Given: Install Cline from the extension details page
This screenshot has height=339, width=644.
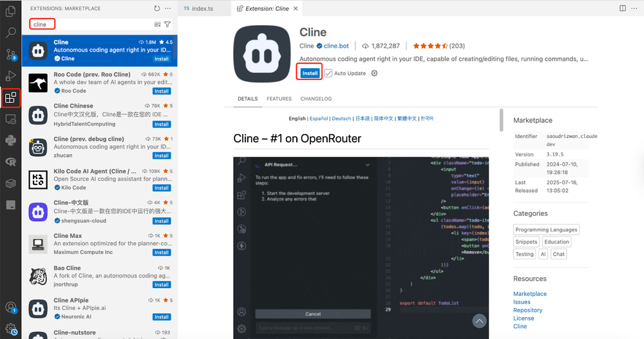Looking at the screenshot, I should click(310, 73).
